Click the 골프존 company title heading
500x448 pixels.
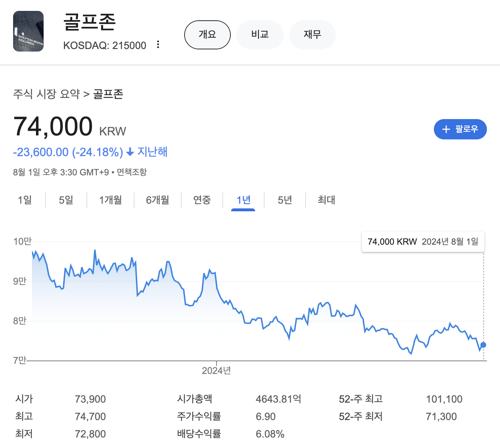(89, 22)
